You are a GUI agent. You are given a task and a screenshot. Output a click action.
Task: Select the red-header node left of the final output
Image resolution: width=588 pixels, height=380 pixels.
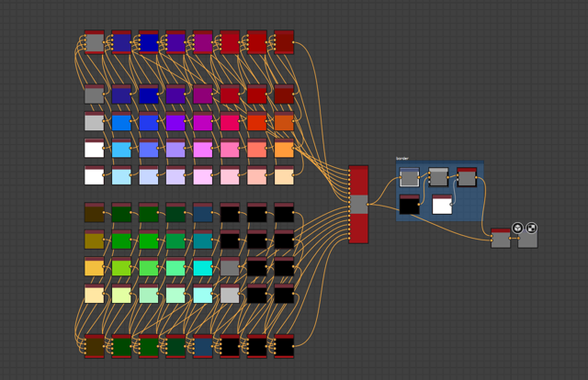point(501,239)
